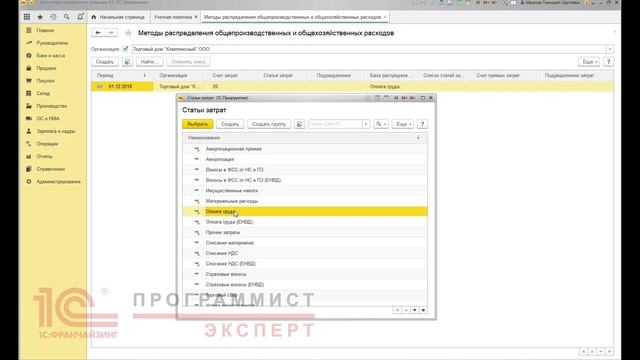Viewport: 640px width, 360px height.
Task: Open Favorites star in top toolbar
Action: (40, 17)
